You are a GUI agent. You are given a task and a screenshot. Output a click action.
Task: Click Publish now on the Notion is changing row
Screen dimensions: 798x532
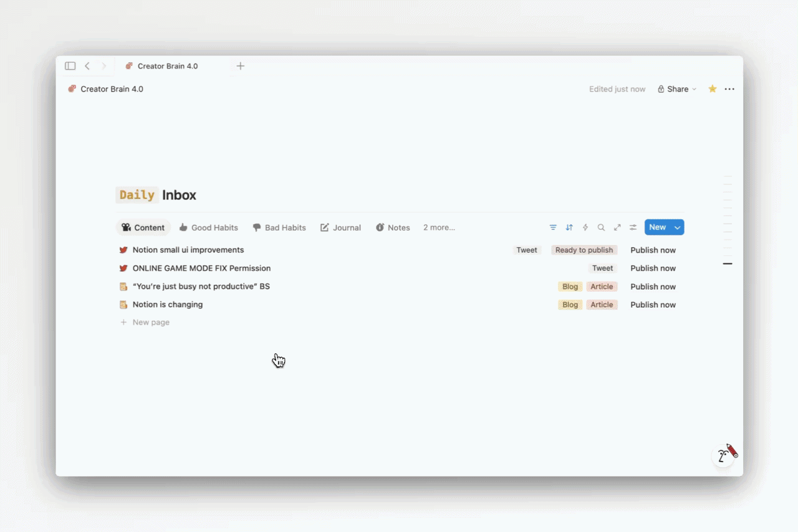coord(653,305)
